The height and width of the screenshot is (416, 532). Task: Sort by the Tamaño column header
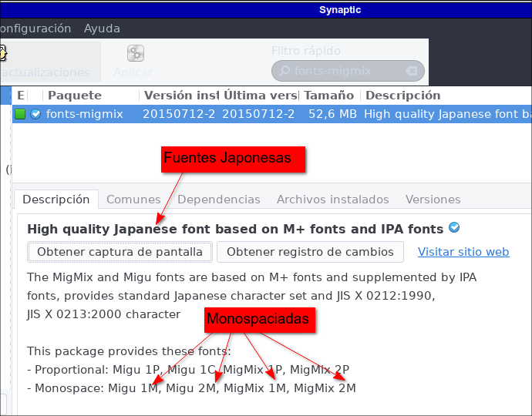coord(328,96)
